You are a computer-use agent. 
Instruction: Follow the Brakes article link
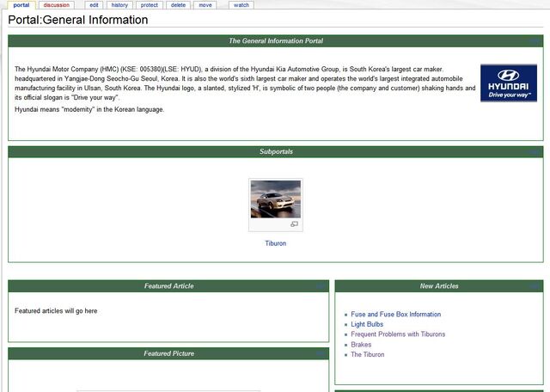(x=361, y=344)
